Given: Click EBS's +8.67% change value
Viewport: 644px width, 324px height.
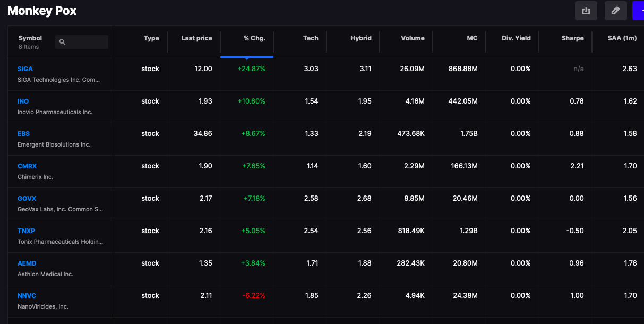Looking at the screenshot, I should (x=253, y=134).
